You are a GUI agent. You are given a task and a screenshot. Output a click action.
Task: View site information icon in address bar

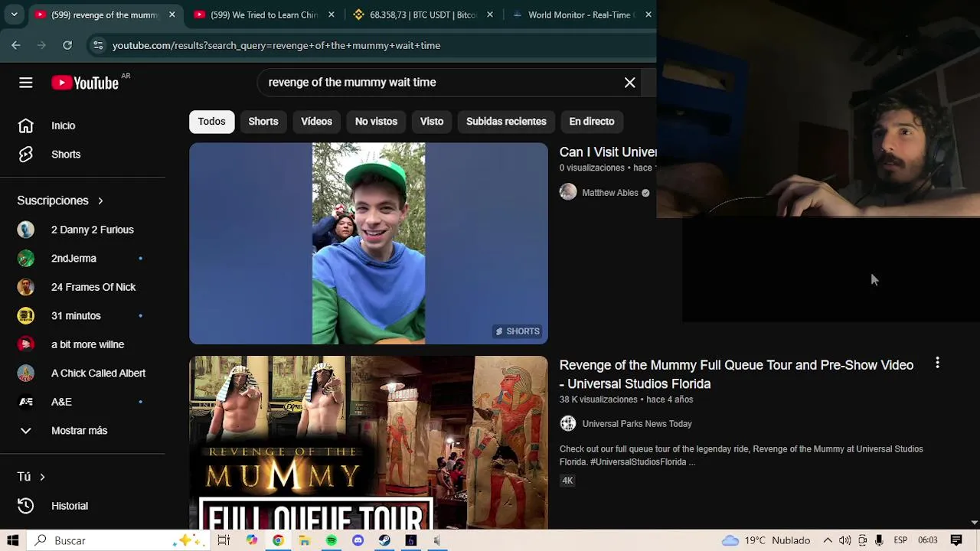coord(98,45)
